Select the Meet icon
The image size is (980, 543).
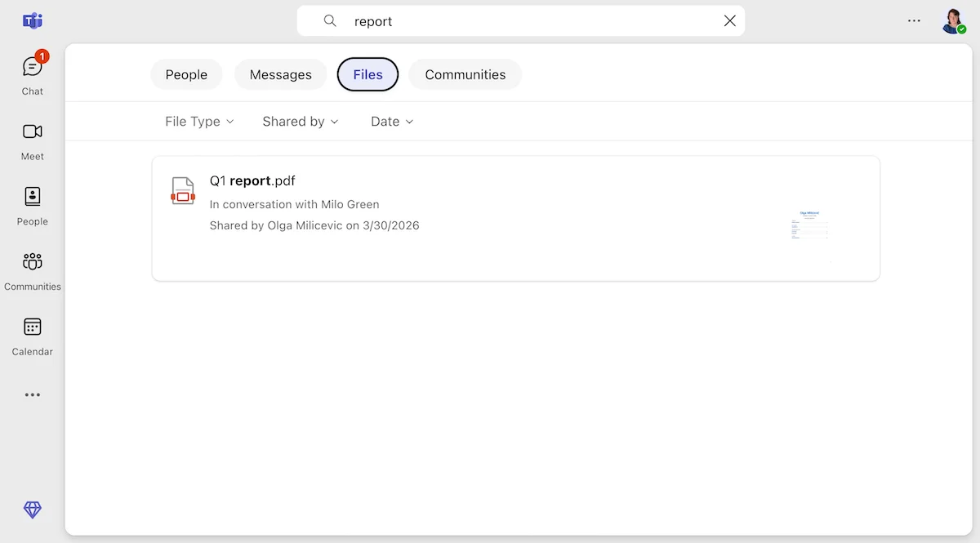click(32, 139)
